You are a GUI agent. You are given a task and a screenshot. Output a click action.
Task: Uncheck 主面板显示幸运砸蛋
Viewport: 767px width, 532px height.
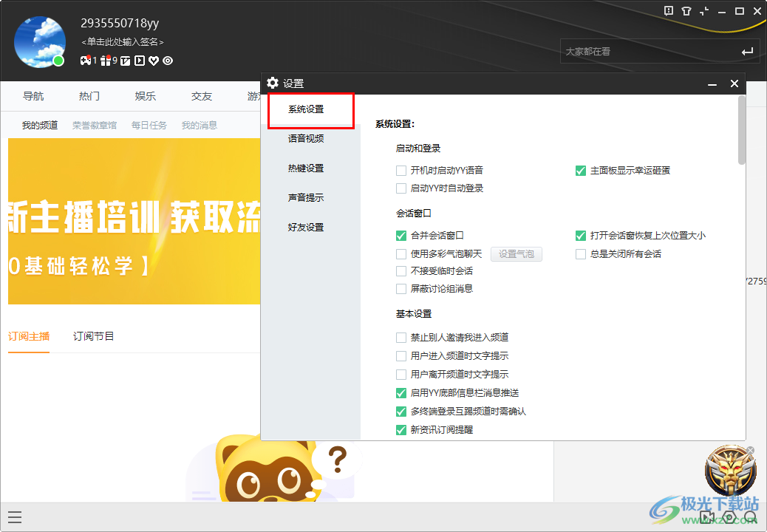tap(581, 171)
